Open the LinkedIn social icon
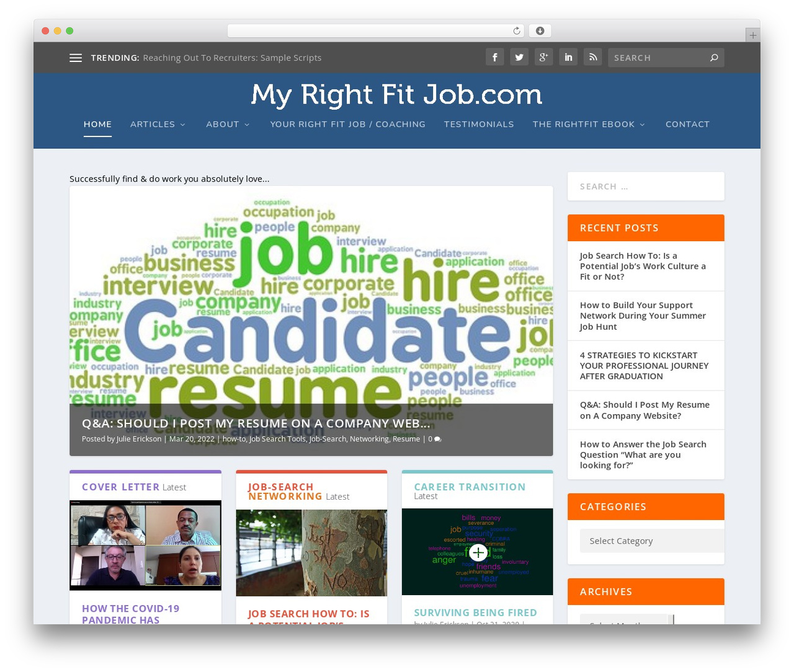The height and width of the screenshot is (672, 794). tap(568, 58)
